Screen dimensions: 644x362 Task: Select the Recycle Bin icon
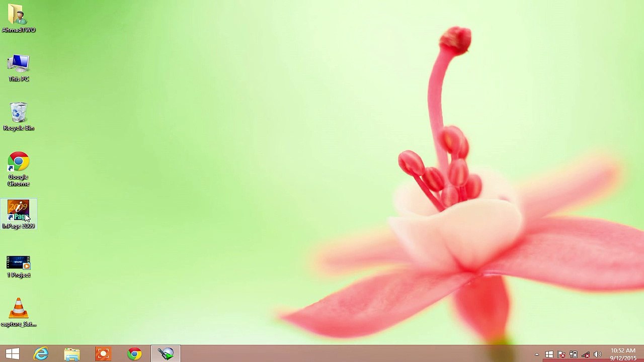(x=19, y=117)
